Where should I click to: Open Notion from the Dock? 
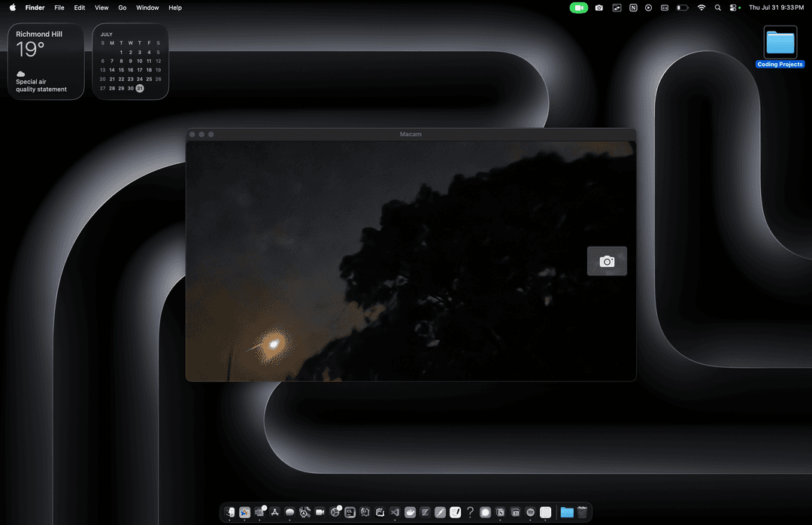(x=501, y=512)
